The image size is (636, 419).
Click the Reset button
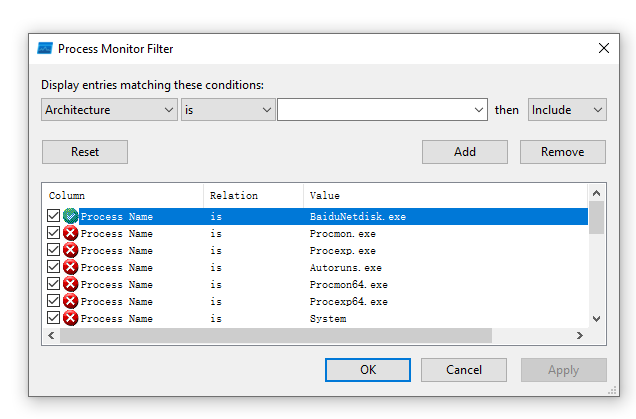[x=85, y=152]
